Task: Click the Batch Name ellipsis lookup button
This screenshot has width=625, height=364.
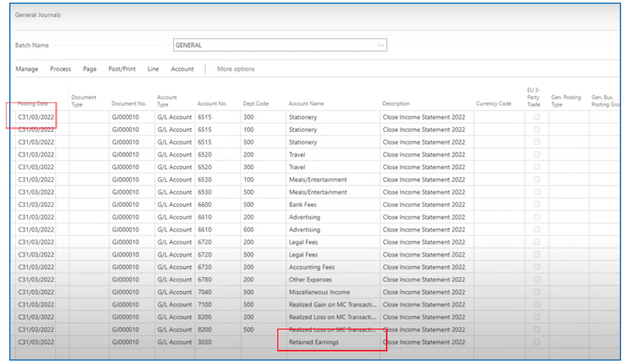Action: tap(380, 45)
